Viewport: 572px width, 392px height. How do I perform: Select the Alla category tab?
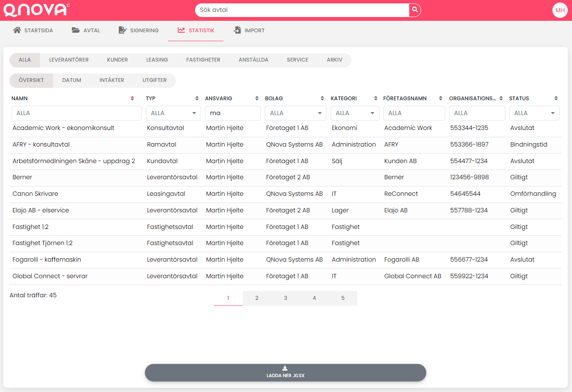[25, 60]
